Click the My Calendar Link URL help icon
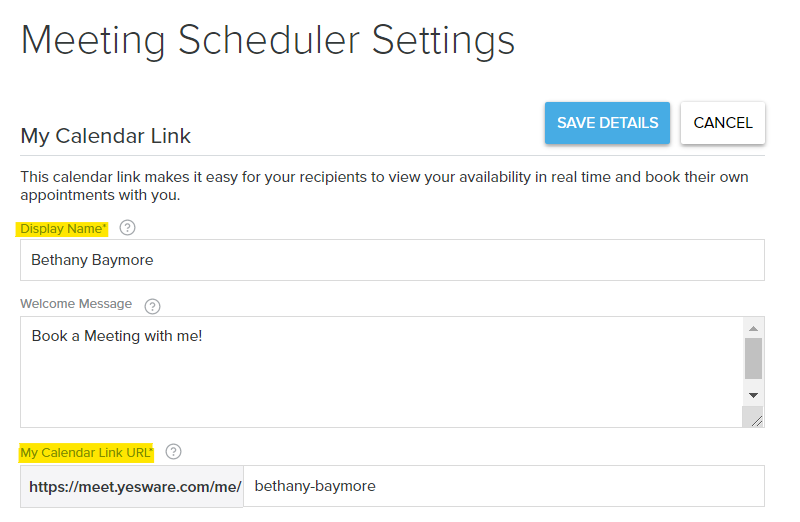Image resolution: width=800 pixels, height=522 pixels. click(173, 452)
